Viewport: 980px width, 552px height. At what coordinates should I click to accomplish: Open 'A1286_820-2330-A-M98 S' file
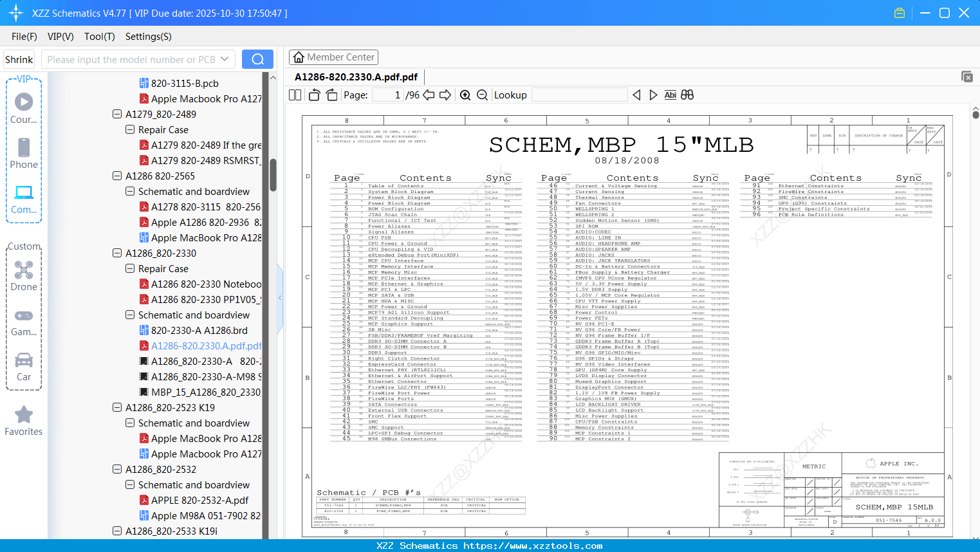tap(206, 376)
